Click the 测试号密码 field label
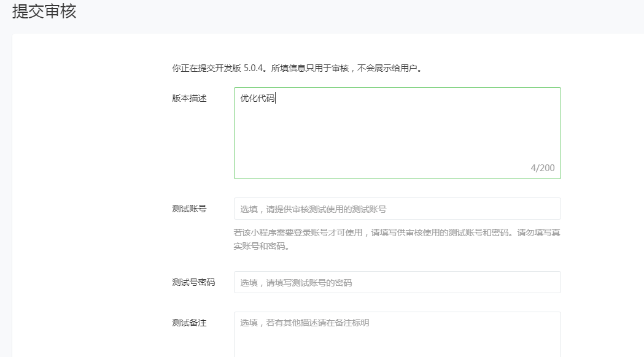This screenshot has width=644, height=357. tap(193, 282)
